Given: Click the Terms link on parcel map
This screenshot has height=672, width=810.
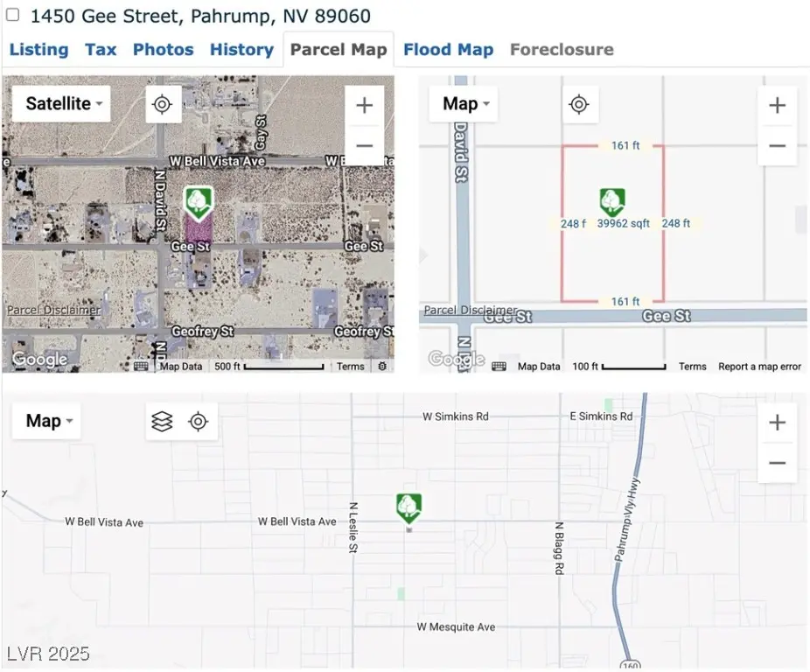Looking at the screenshot, I should (x=692, y=367).
